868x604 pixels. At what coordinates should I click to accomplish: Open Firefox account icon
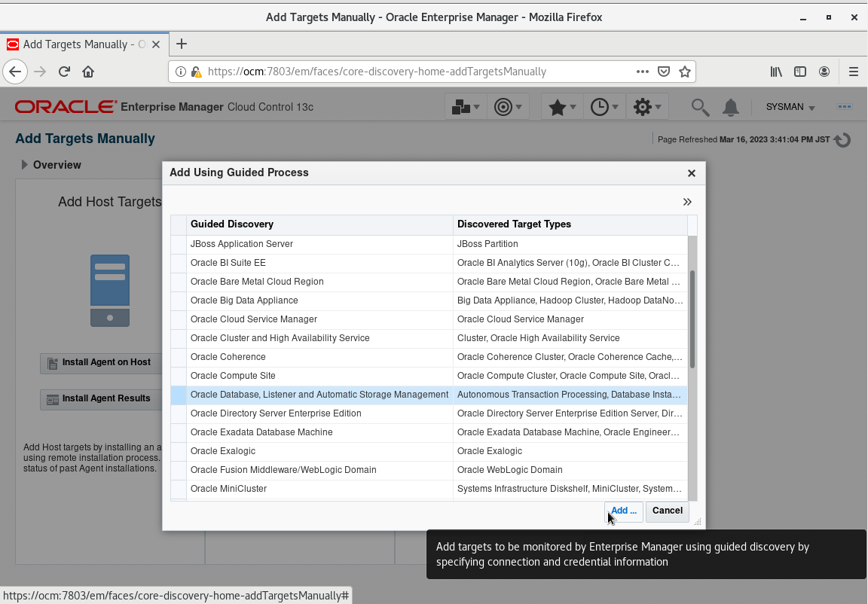824,72
